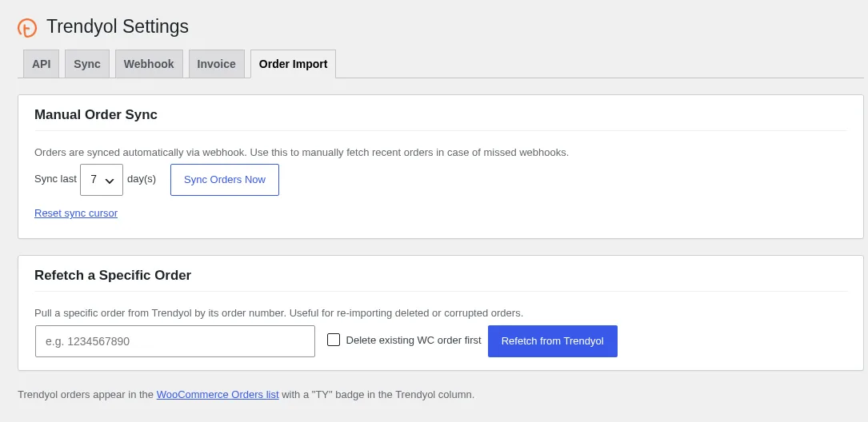The image size is (868, 422).
Task: Open the Sync tab
Action: 87,64
